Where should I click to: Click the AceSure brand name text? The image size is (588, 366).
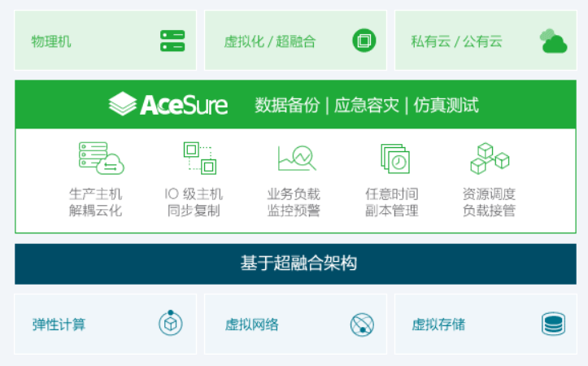point(184,105)
